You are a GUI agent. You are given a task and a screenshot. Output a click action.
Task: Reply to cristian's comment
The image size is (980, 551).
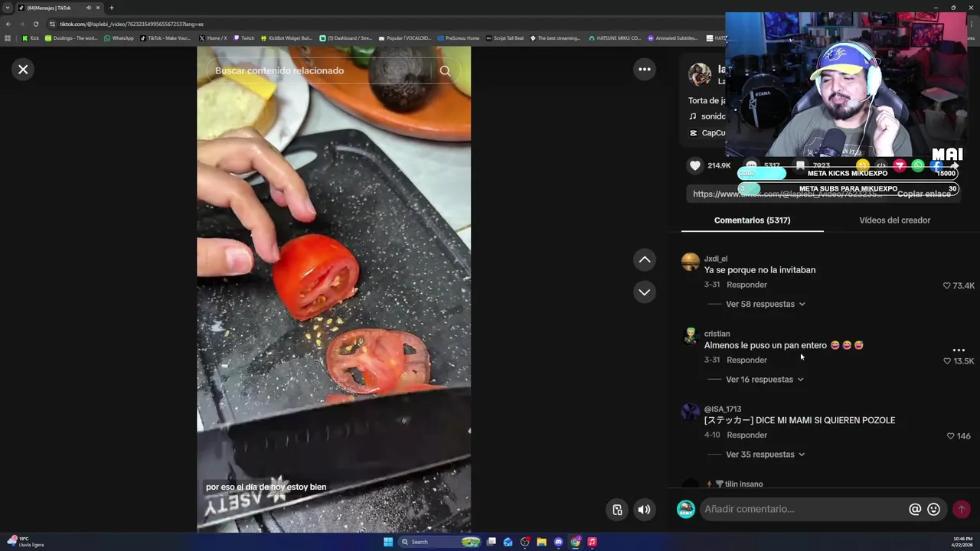click(x=746, y=360)
